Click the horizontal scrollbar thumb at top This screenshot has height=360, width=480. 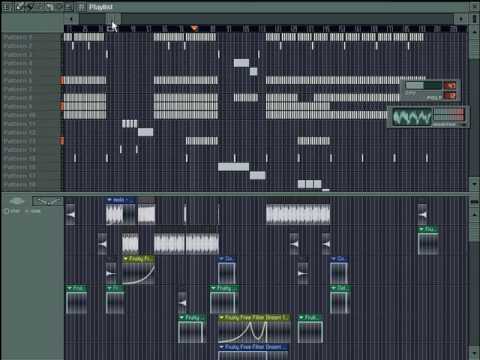click(x=113, y=19)
